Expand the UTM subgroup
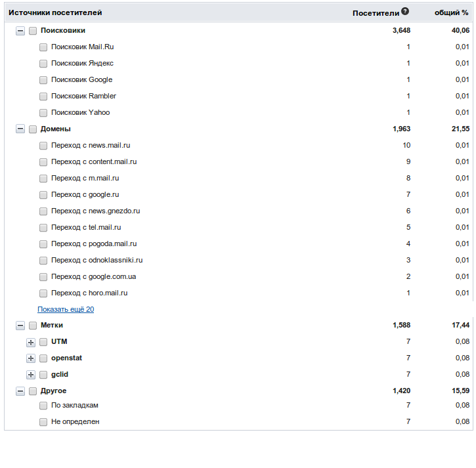The image size is (476, 468). tap(31, 342)
